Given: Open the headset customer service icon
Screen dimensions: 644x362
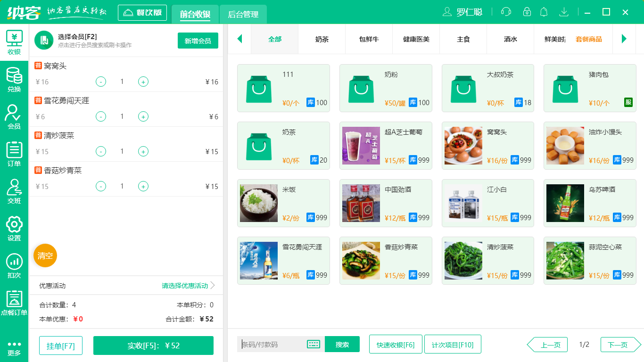Looking at the screenshot, I should click(x=505, y=12).
